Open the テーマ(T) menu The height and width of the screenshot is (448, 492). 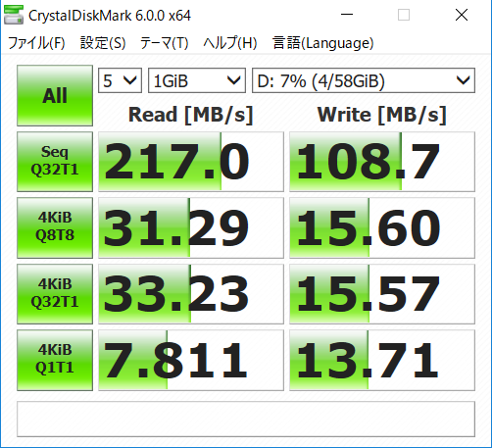[165, 43]
